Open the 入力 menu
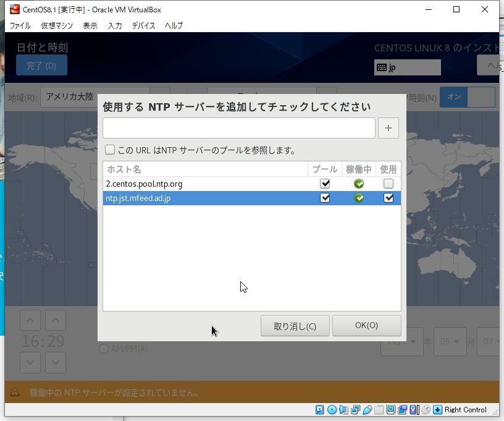The height and width of the screenshot is (421, 504). tap(115, 26)
